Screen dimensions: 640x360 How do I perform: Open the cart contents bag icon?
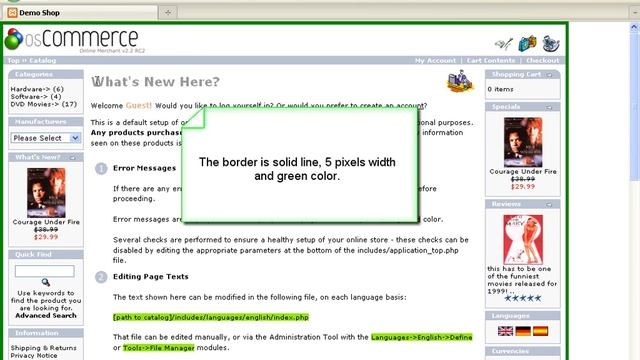(527, 43)
